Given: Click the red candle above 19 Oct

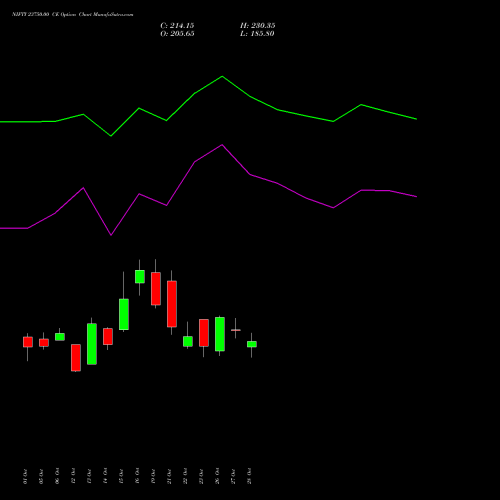Looking at the screenshot, I should tap(156, 289).
